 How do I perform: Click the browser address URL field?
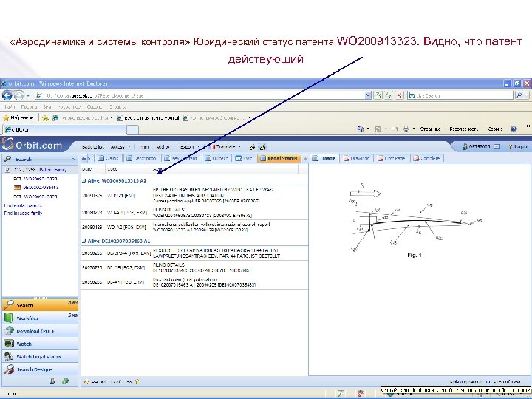point(200,95)
